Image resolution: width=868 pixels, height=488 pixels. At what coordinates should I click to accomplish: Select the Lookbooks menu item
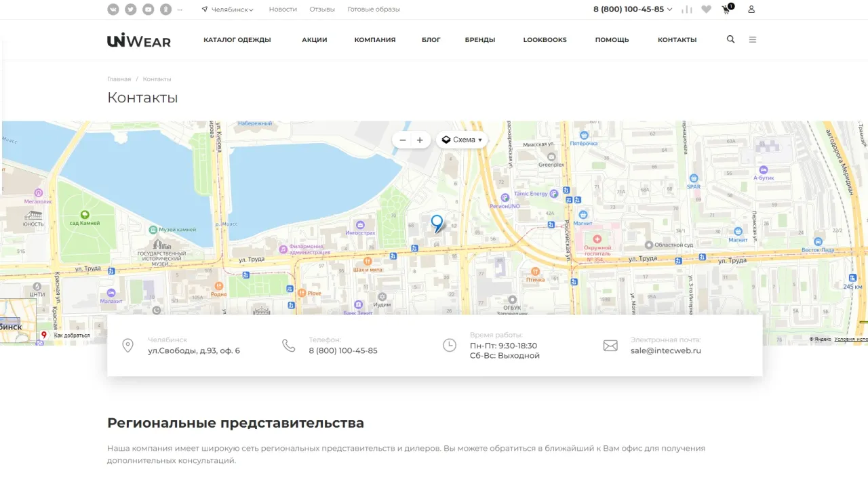[x=545, y=40]
